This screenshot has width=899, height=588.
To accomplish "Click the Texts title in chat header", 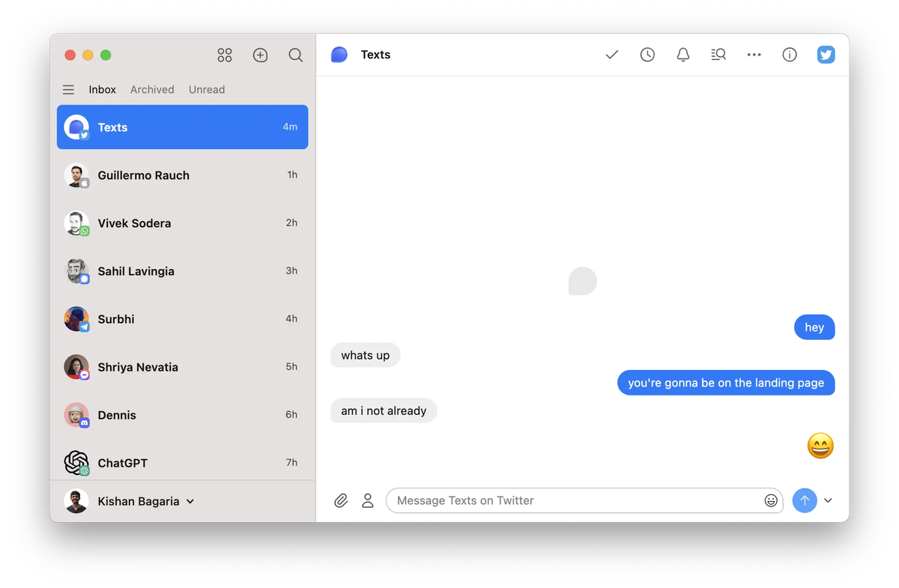I will tap(375, 55).
